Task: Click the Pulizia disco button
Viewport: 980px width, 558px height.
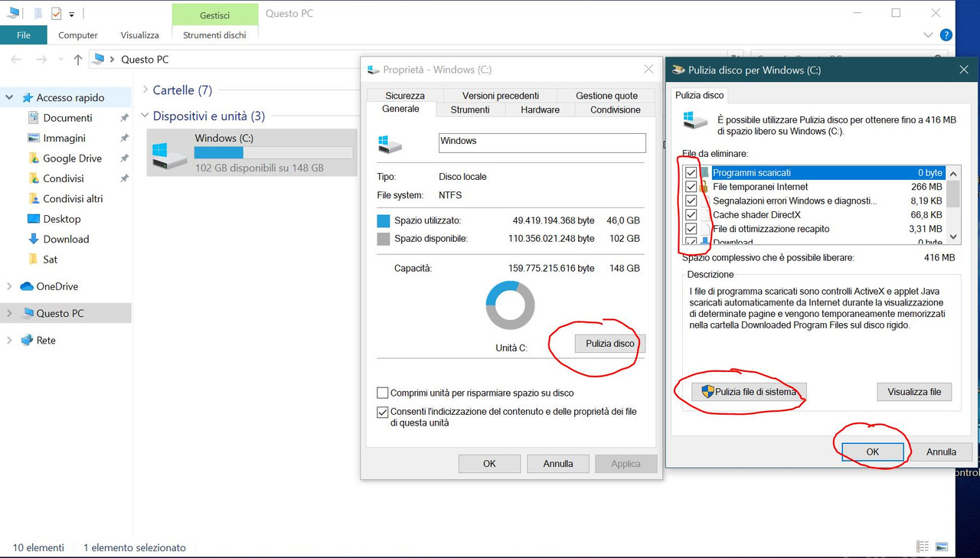Action: 610,344
